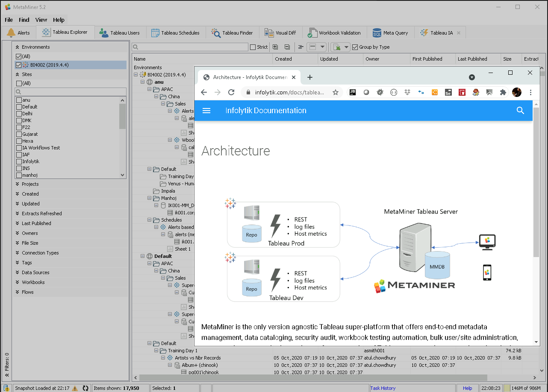Toggle the Group by Type checkbox
Screen dimensions: 548x392
click(x=355, y=47)
